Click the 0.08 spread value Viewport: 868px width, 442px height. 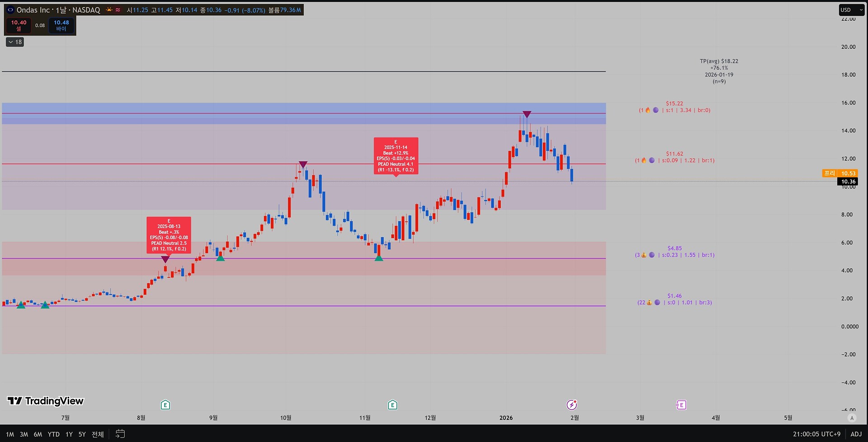(x=40, y=26)
